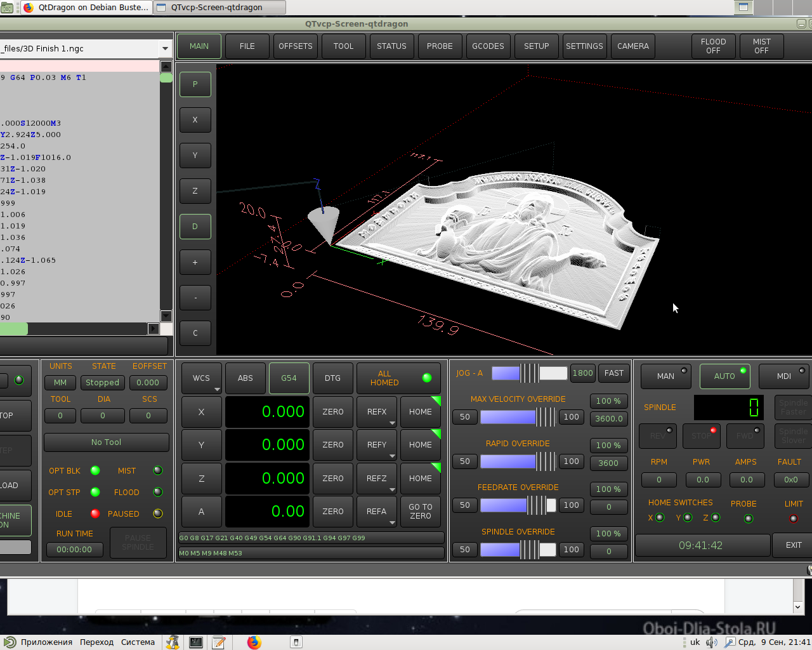
Task: Select perspective view P button
Action: (195, 84)
